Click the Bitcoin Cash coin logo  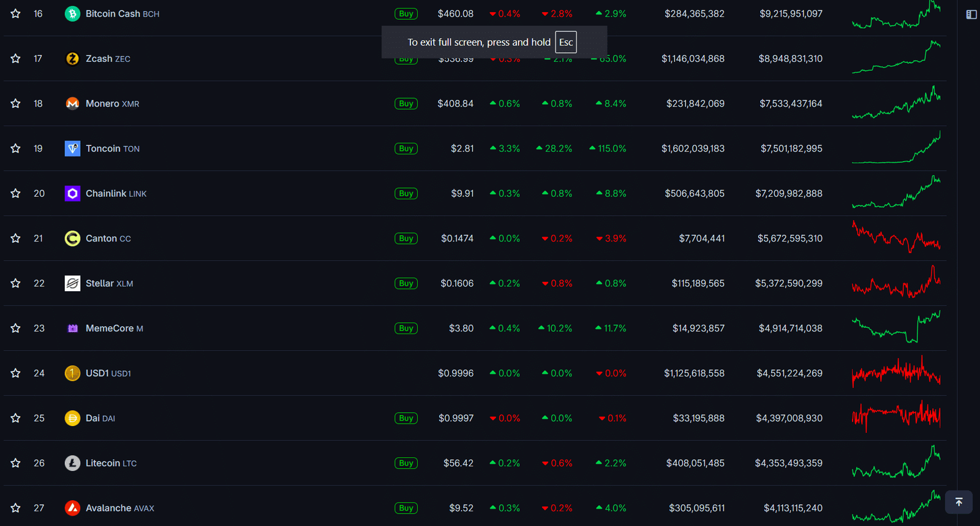(x=72, y=13)
